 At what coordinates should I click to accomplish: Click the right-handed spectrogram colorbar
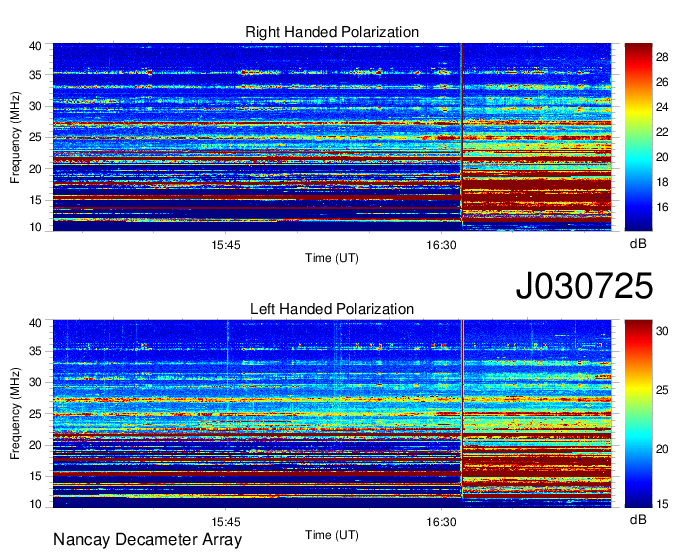tap(638, 137)
